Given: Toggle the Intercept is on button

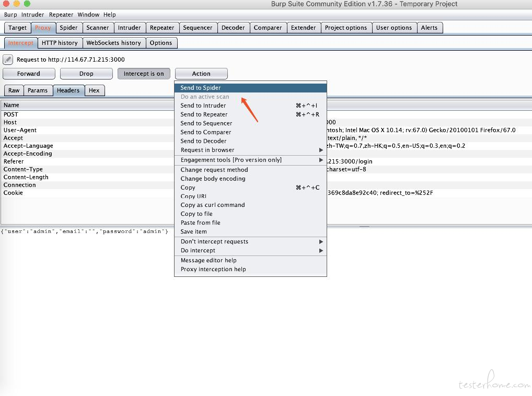Looking at the screenshot, I should (144, 74).
